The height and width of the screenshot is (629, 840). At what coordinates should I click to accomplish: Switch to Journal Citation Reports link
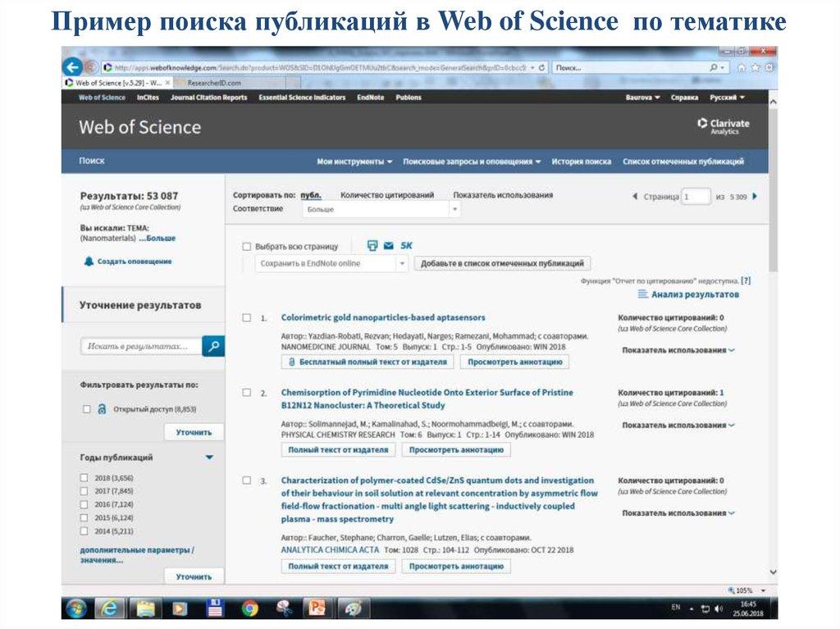pos(208,98)
